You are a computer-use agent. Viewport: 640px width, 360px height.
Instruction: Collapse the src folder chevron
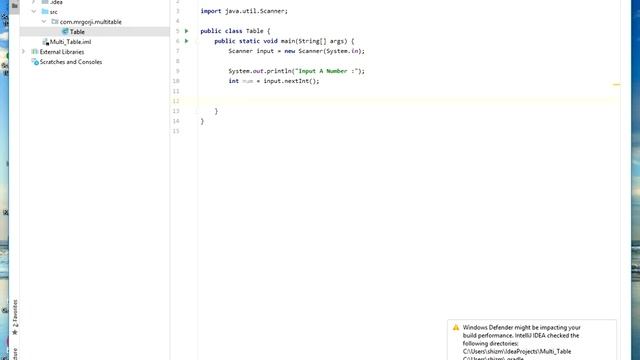(34, 12)
